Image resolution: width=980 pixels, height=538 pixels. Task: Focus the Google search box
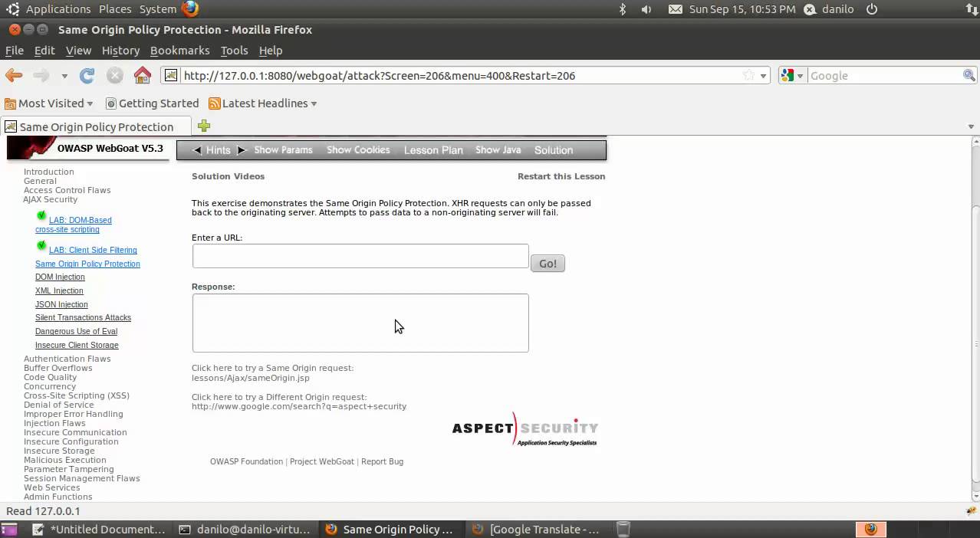(x=884, y=75)
